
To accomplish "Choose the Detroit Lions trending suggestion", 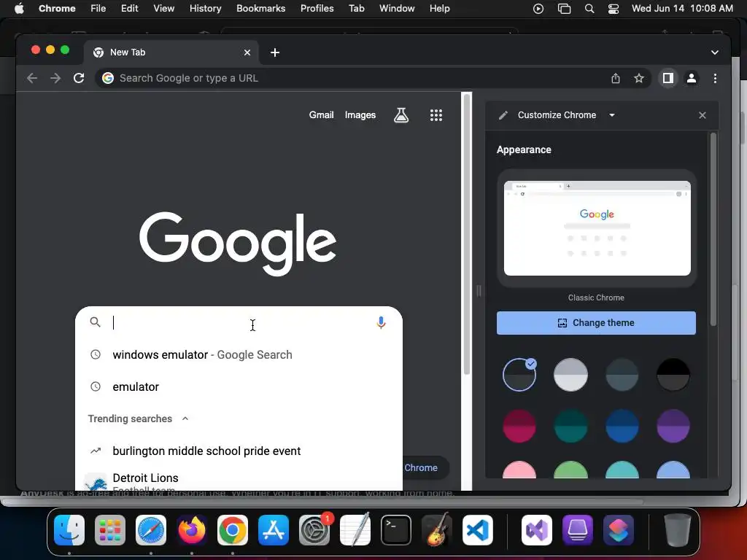I will 239,480.
